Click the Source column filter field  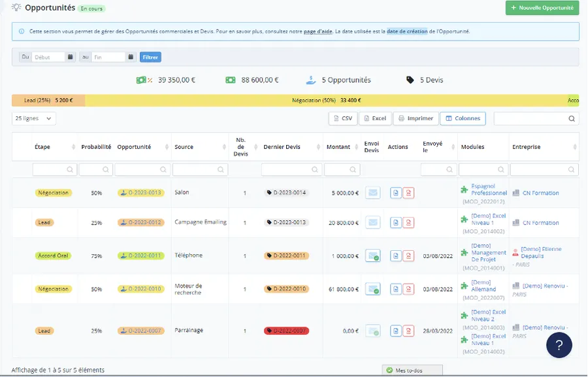200,170
